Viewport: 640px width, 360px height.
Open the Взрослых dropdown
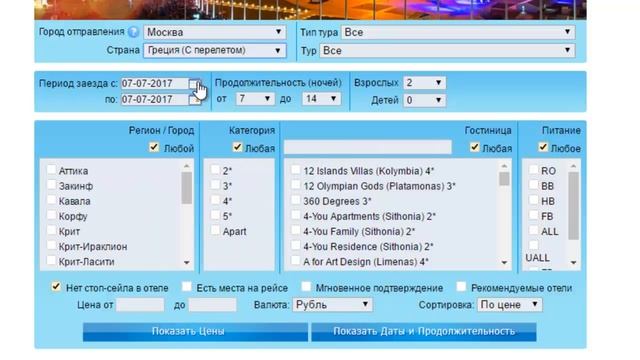click(424, 83)
